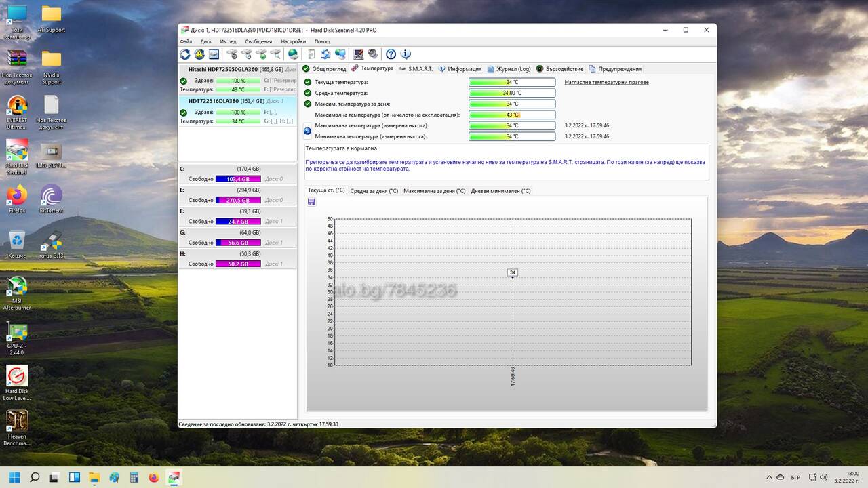The image size is (868, 488).
Task: Open the Изглед menu
Action: click(228, 41)
